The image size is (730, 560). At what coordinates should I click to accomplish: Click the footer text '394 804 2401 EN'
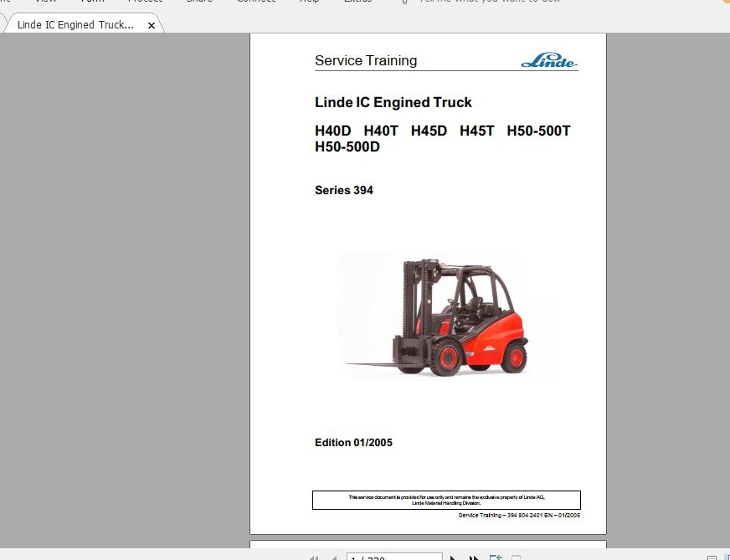click(x=529, y=516)
